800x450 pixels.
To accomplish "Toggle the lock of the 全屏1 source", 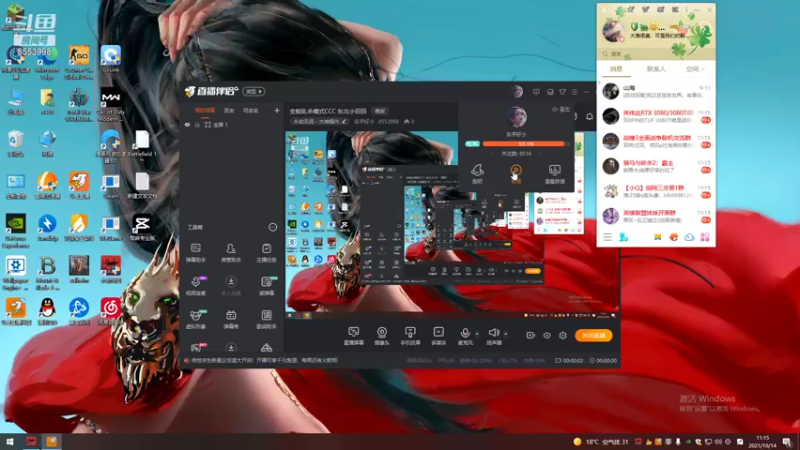I will tap(197, 124).
